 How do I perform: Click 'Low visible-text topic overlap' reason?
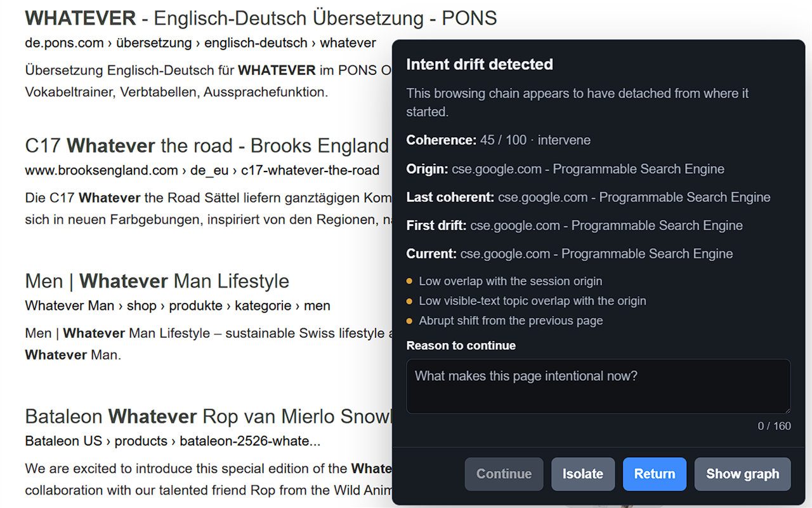tap(533, 300)
